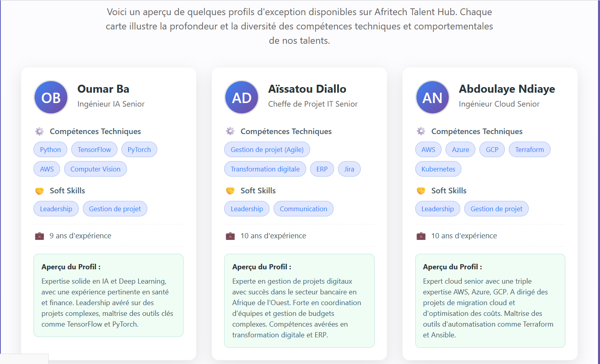Open Abdoulaye Ndiaye's profile name heading
The height and width of the screenshot is (364, 600).
(506, 89)
